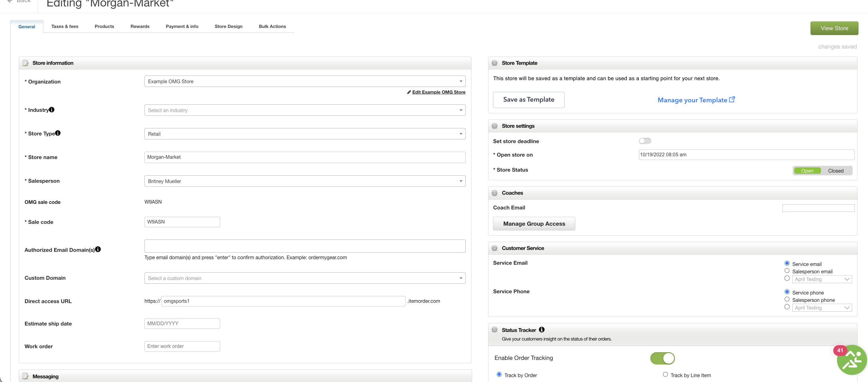Click the Back navigation link

tap(20, 1)
